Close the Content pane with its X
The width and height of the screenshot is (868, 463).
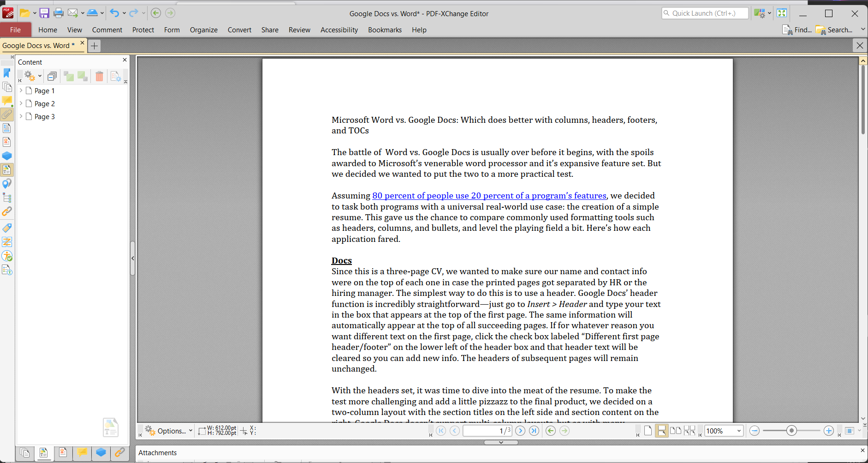pyautogui.click(x=125, y=60)
